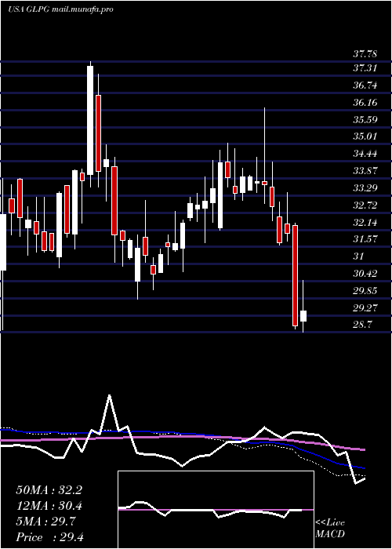
Task: Click the 33.29 price axis label
Action: (365, 188)
